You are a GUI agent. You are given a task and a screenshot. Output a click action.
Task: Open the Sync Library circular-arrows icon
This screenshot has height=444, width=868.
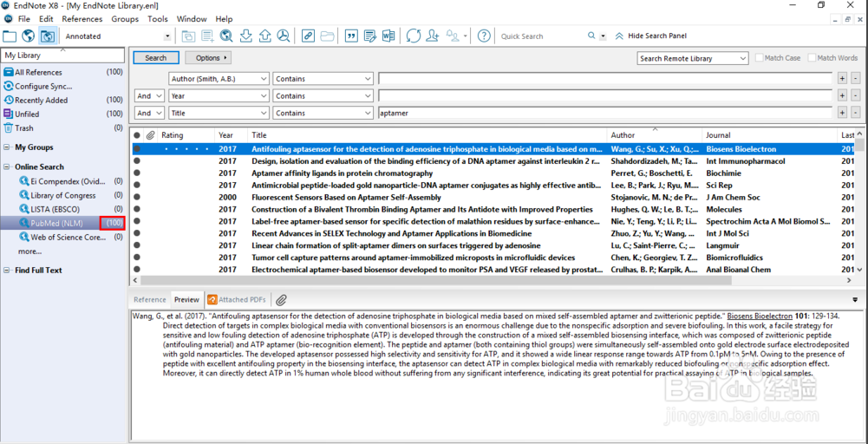pos(414,36)
